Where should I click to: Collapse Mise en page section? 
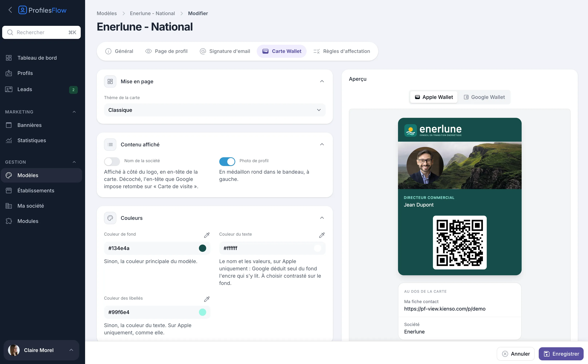pos(322,81)
